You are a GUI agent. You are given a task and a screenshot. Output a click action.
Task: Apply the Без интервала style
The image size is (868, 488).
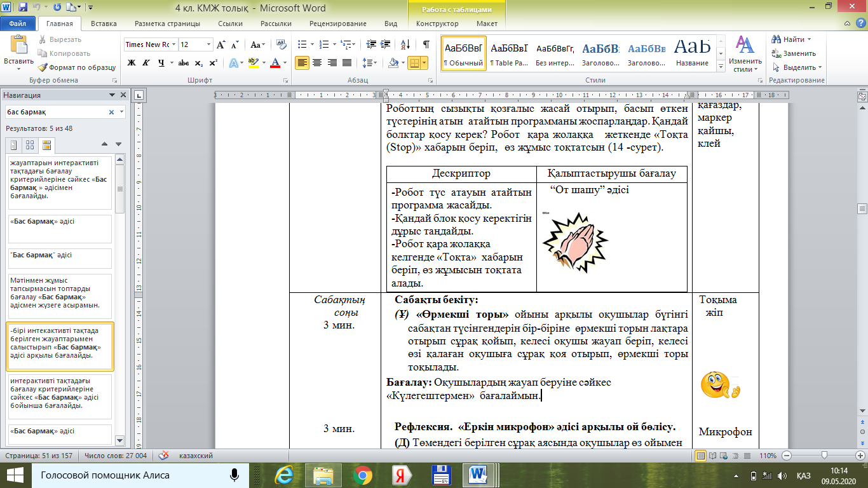[x=555, y=53]
